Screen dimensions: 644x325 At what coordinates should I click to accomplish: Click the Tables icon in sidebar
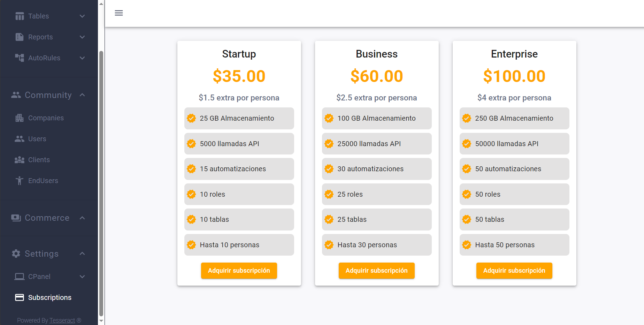tap(20, 16)
